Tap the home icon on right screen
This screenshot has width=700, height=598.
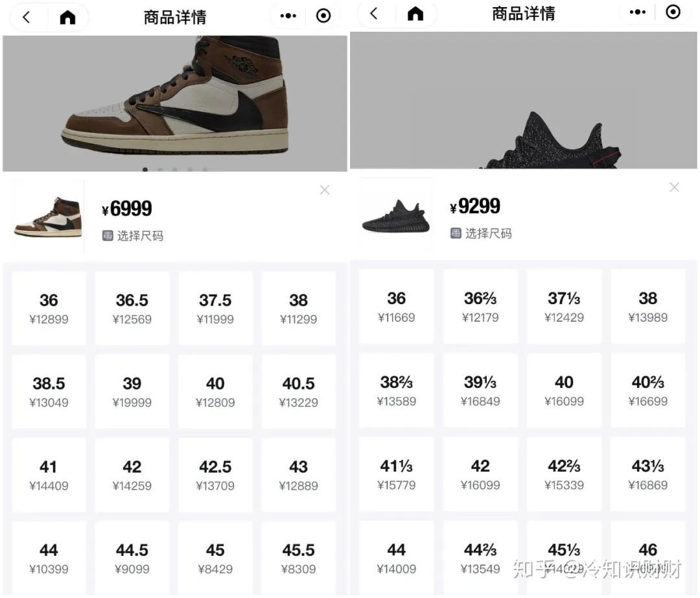point(415,14)
